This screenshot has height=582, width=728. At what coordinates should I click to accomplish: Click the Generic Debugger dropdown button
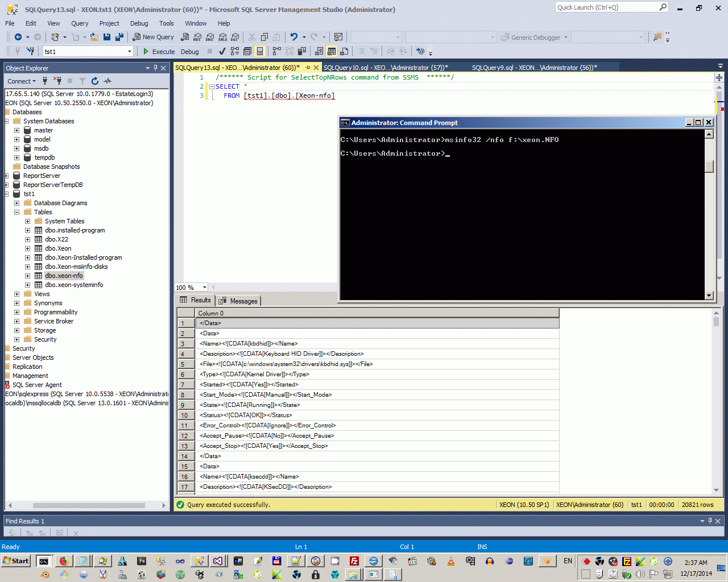[x=534, y=37]
